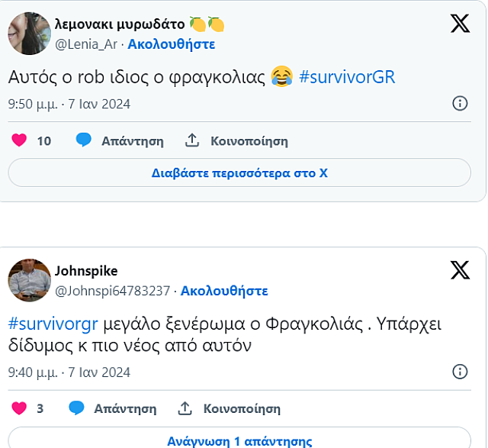The height and width of the screenshot is (448, 488).
Task: Open the Johnspike display name
Action: tap(86, 271)
